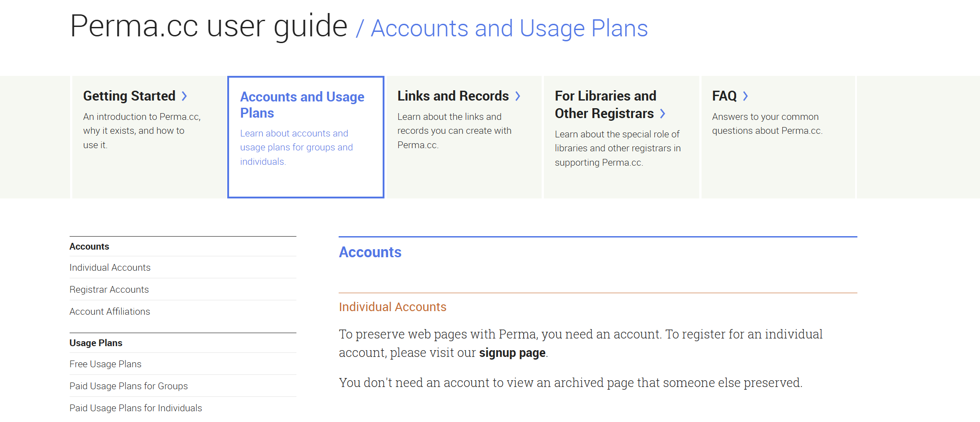Image resolution: width=980 pixels, height=422 pixels.
Task: Select the Accounts and Usage Plans card
Action: (306, 137)
